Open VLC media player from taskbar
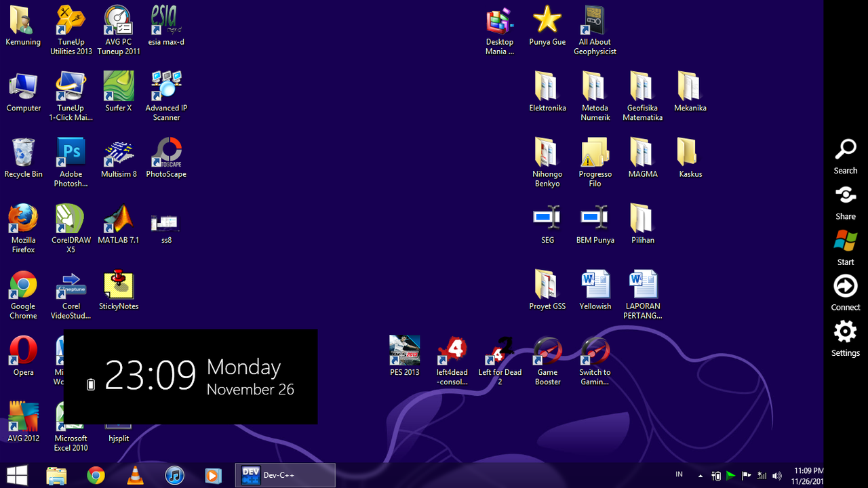This screenshot has height=488, width=868. 135,475
